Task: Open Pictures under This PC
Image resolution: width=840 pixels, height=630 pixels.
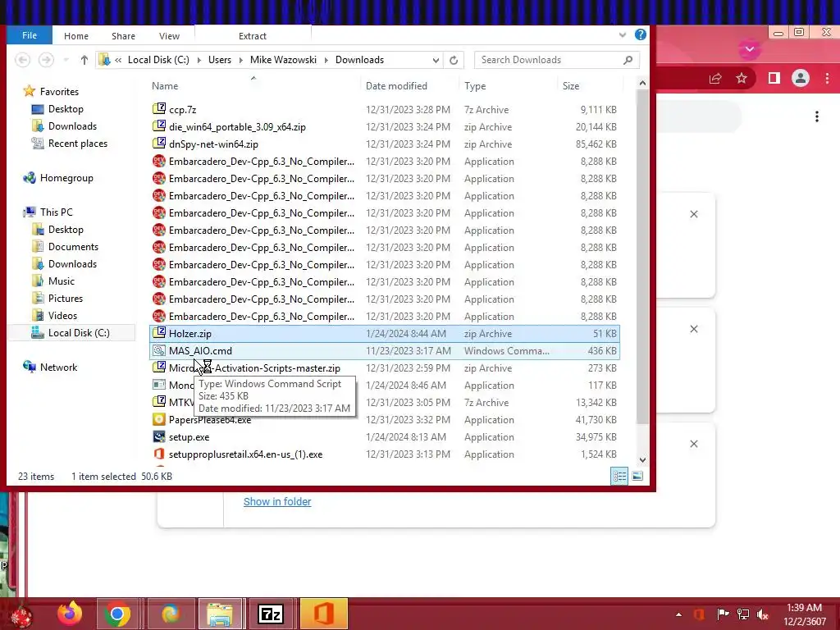Action: click(66, 298)
